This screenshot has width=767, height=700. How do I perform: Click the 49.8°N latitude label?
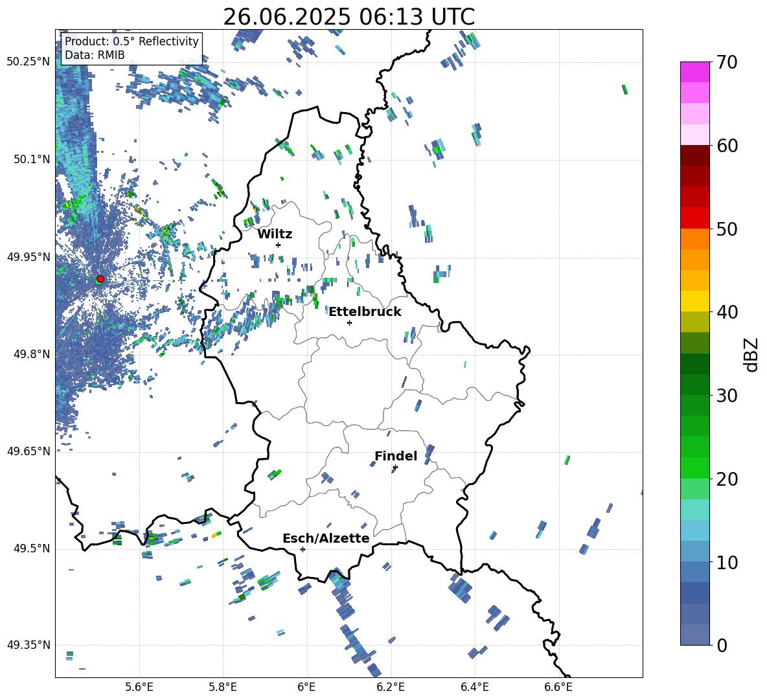pyautogui.click(x=32, y=354)
